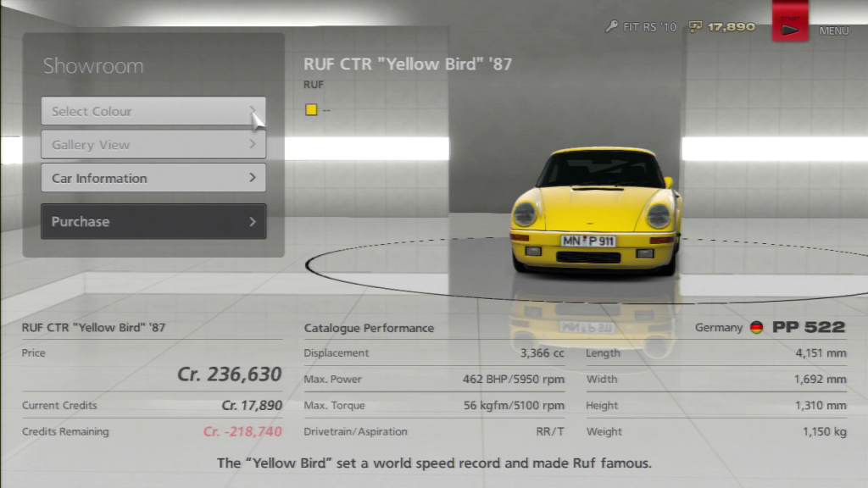
Task: Click the chevron arrow on Gallery View
Action: click(253, 144)
